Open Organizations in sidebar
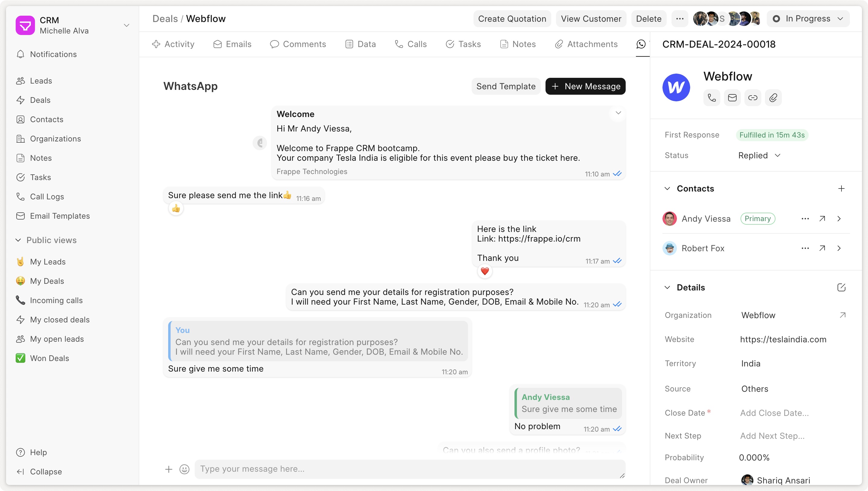This screenshot has width=868, height=491. tap(55, 139)
